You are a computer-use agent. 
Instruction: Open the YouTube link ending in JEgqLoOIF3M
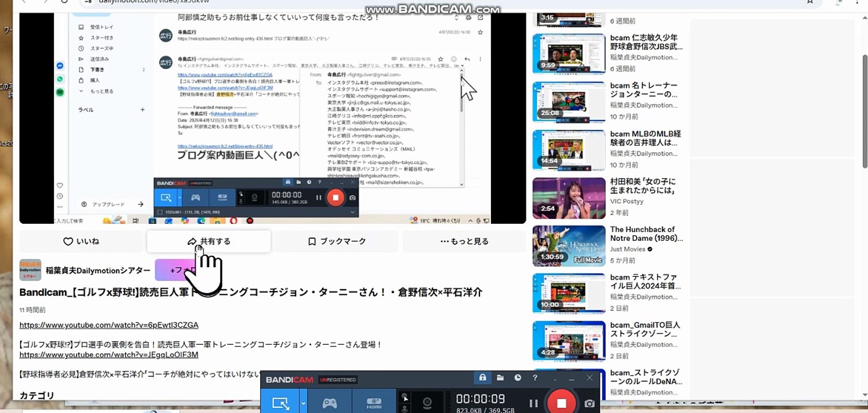[109, 354]
